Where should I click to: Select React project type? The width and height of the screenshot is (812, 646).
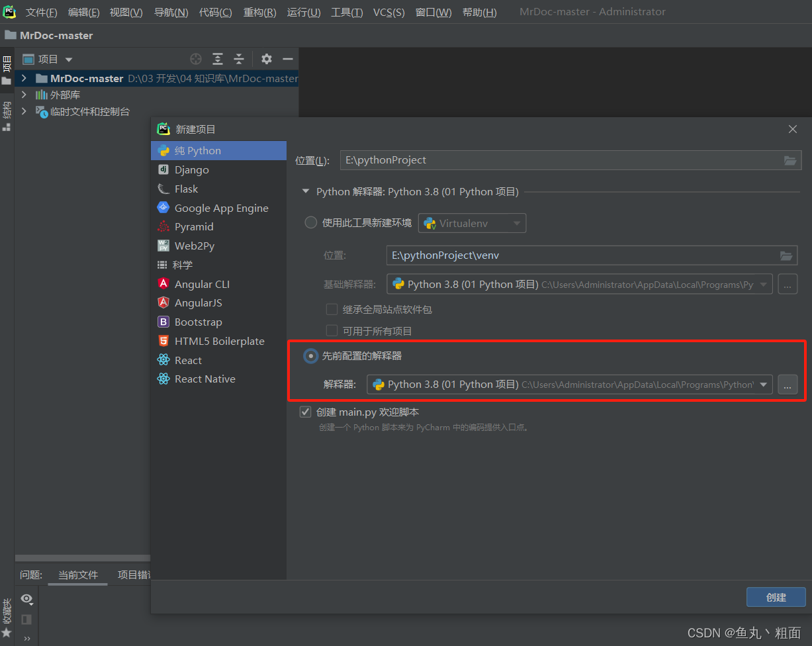point(219,360)
